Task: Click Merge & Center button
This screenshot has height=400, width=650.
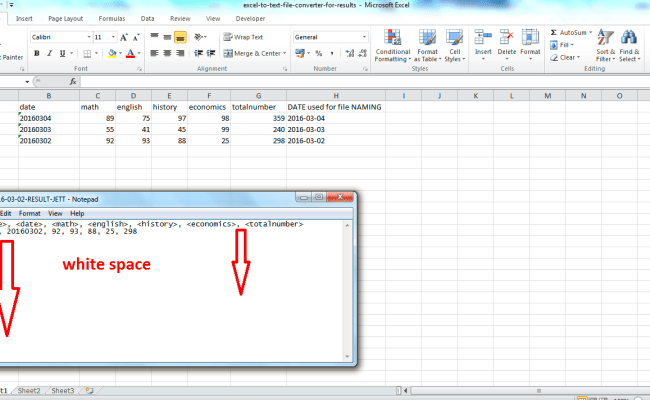Action: pos(252,53)
